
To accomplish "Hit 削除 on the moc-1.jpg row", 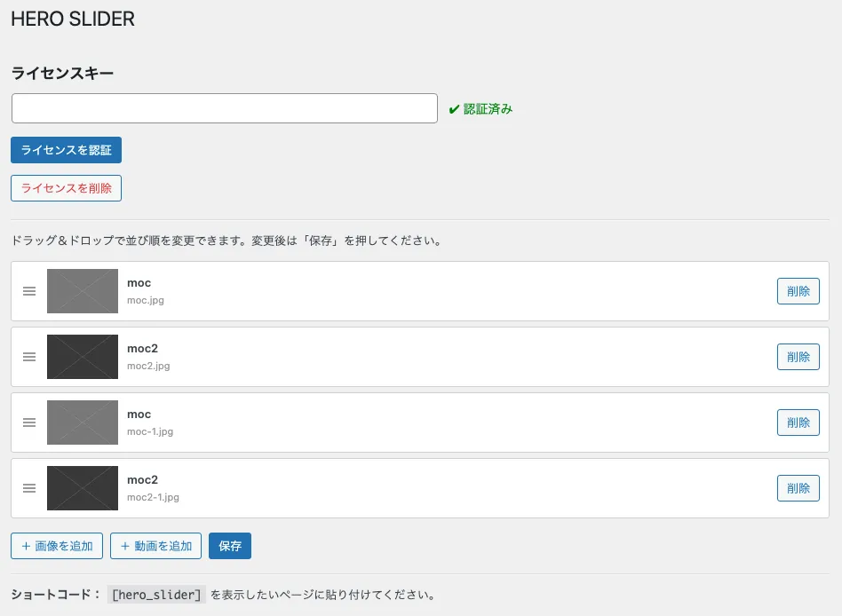I will tap(798, 423).
